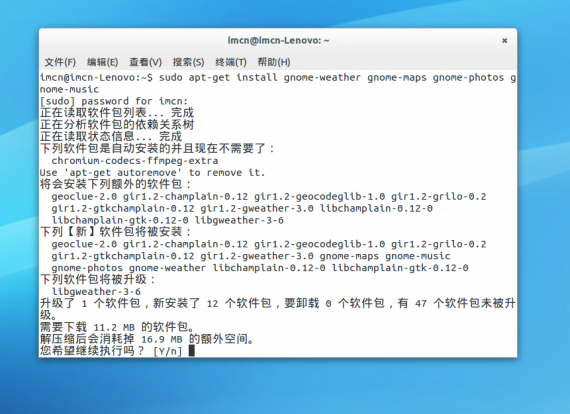Click 'gnome-maps' in the new packages list
This screenshot has width=570, height=414.
point(349,256)
